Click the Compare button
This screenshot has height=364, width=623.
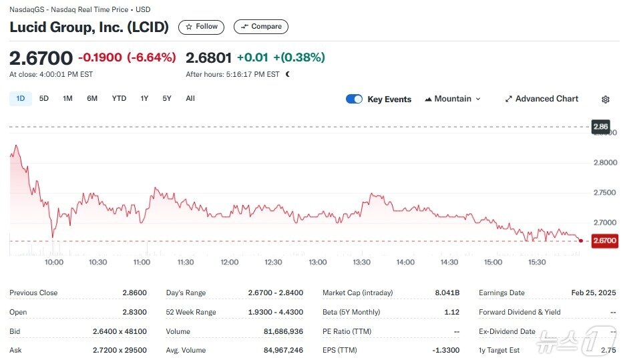pyautogui.click(x=260, y=27)
